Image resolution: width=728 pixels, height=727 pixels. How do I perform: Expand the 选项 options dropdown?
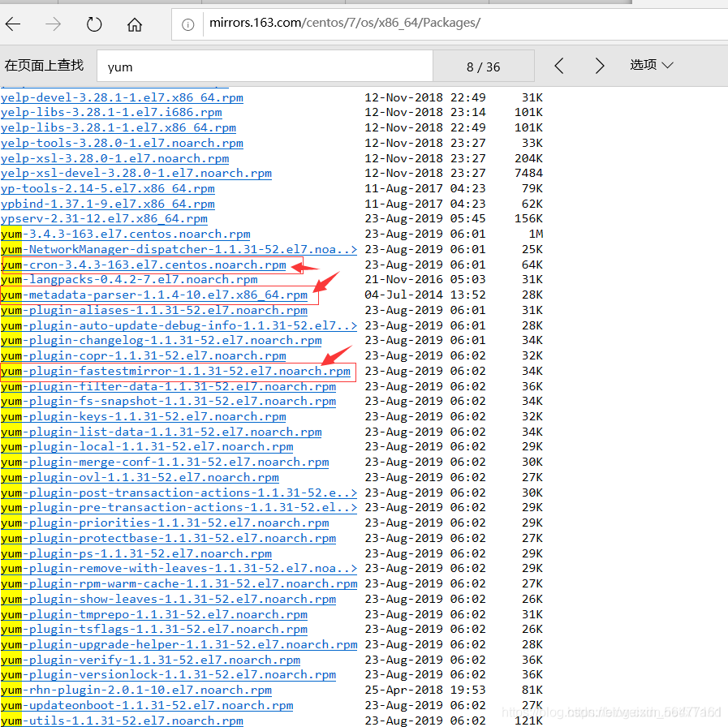pos(652,65)
